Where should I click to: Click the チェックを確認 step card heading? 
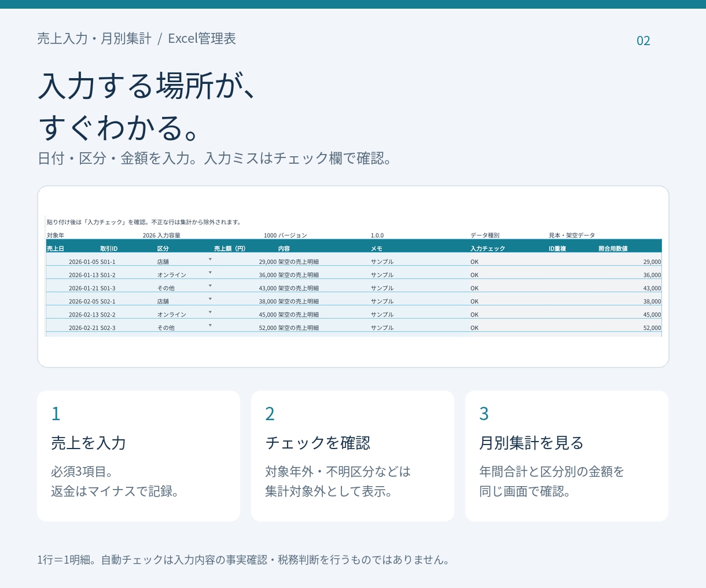coord(318,443)
